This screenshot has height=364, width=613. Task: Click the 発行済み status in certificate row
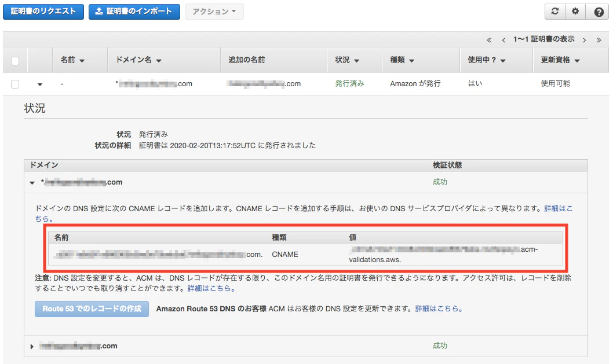point(349,83)
